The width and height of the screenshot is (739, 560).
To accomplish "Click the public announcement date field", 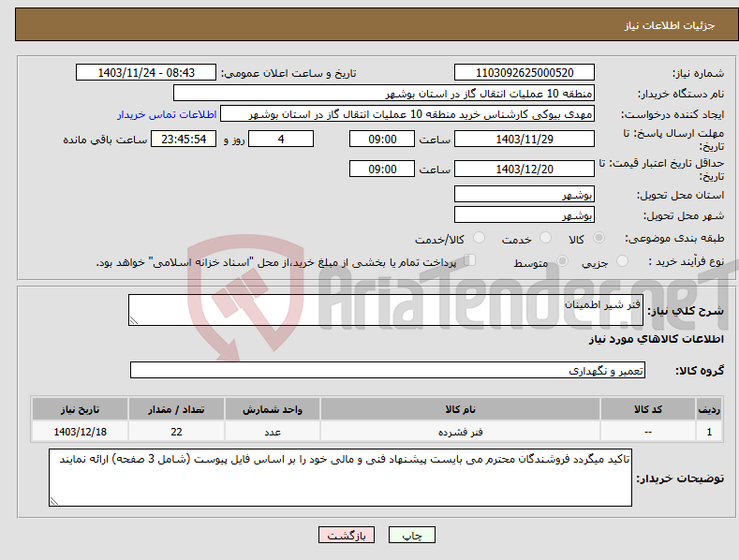I will tap(146, 73).
